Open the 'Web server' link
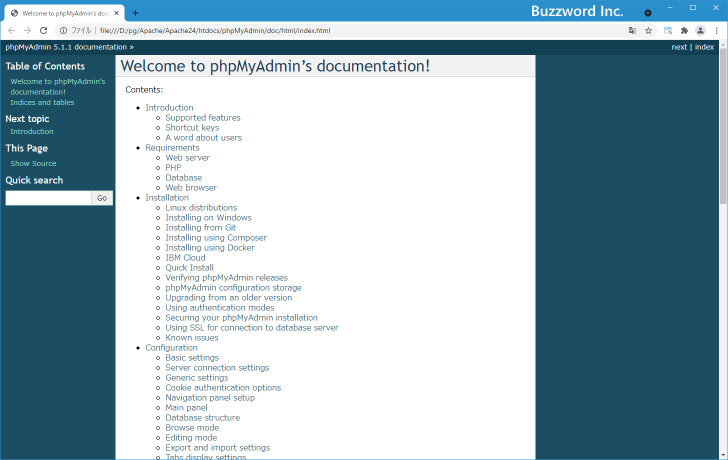The width and height of the screenshot is (728, 460). tap(188, 158)
